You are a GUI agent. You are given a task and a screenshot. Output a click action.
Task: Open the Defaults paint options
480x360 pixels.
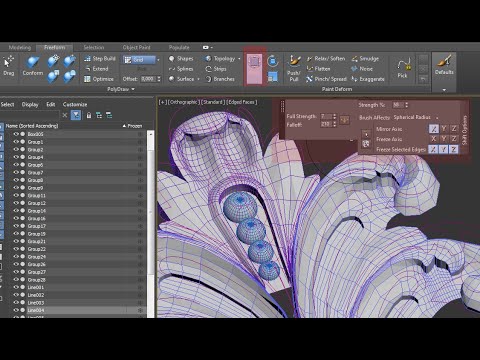coord(444,65)
